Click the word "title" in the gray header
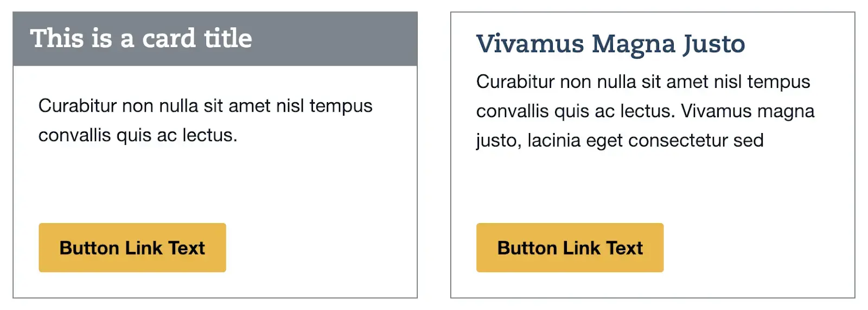This screenshot has width=868, height=310. pos(228,39)
